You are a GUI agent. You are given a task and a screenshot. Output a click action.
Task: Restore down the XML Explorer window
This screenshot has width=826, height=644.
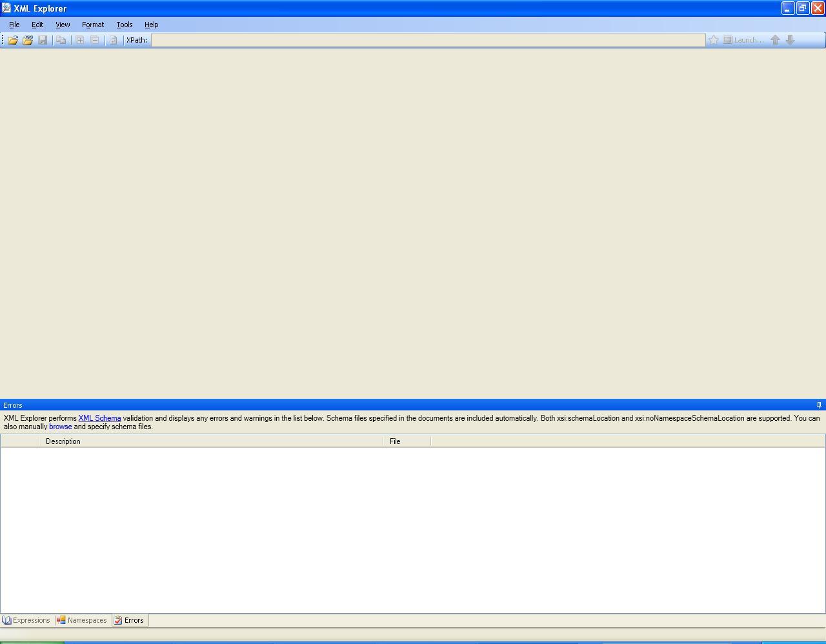point(803,8)
